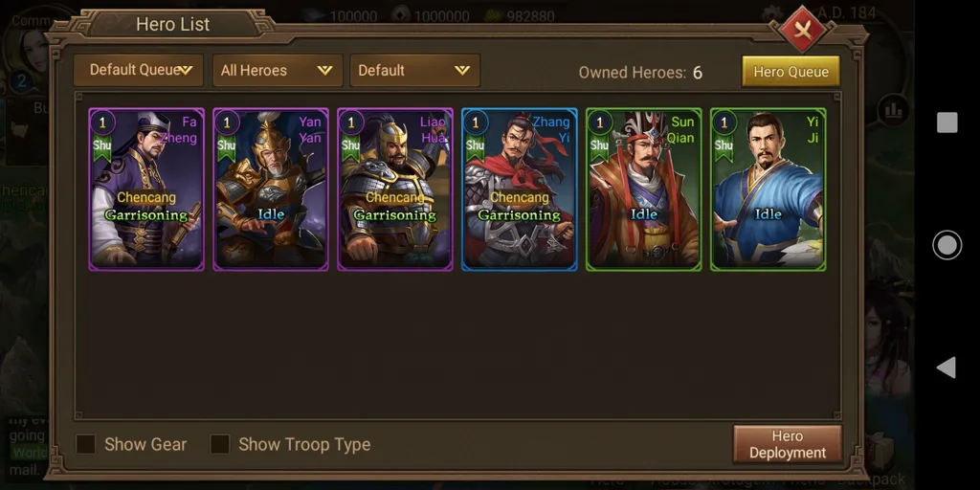Open the bar chart rankings icon
980x490 pixels.
893,111
